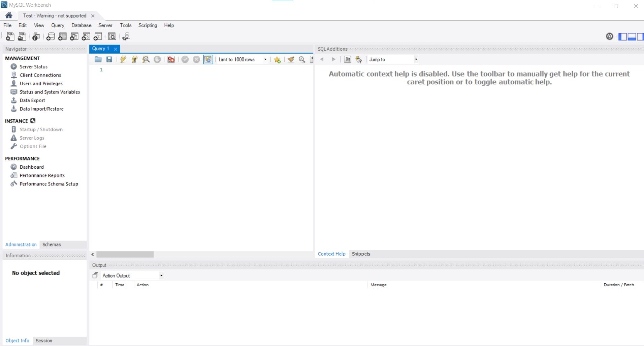Viewport: 644px width, 346px height.
Task: Open the inspector for selected object
Action: 36,36
